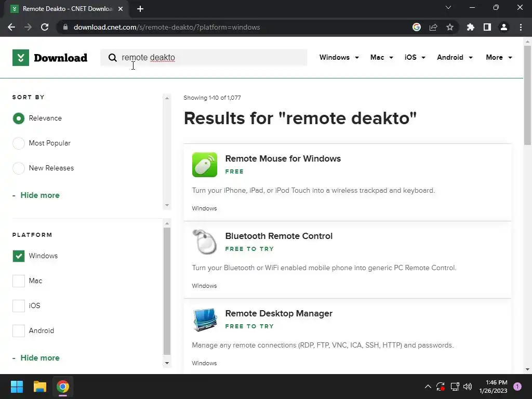
Task: Select the New Releases sort option
Action: [x=19, y=168]
